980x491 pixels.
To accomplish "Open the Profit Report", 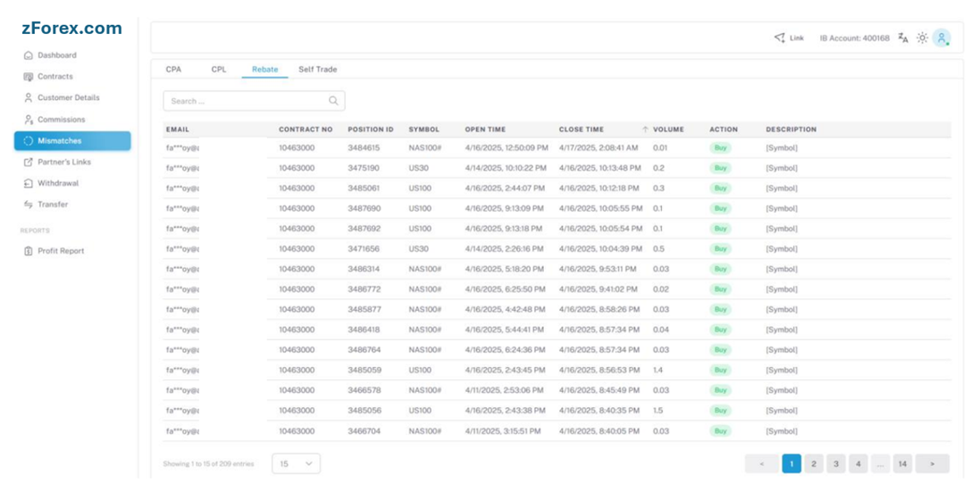I will [61, 251].
